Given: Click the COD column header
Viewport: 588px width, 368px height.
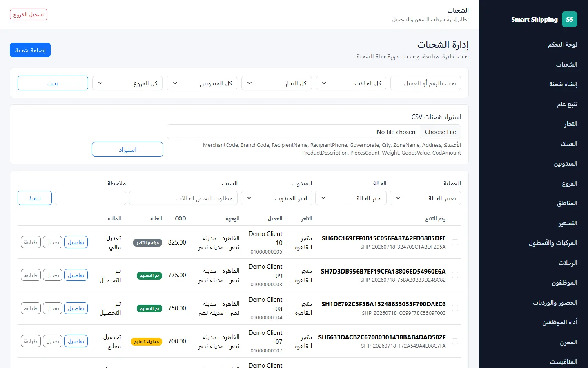Looking at the screenshot, I should click(180, 218).
